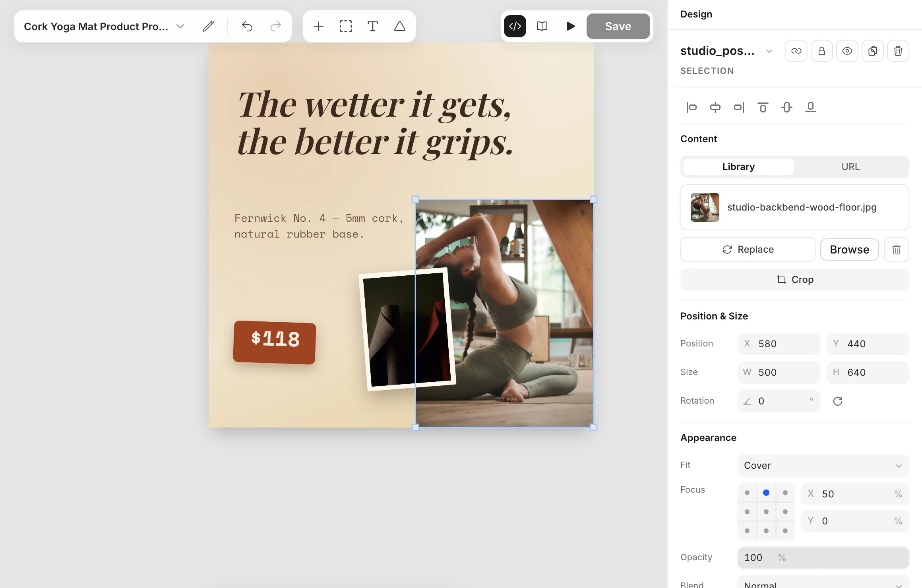Click the Position X field
This screenshot has height=588, width=922.
779,344
